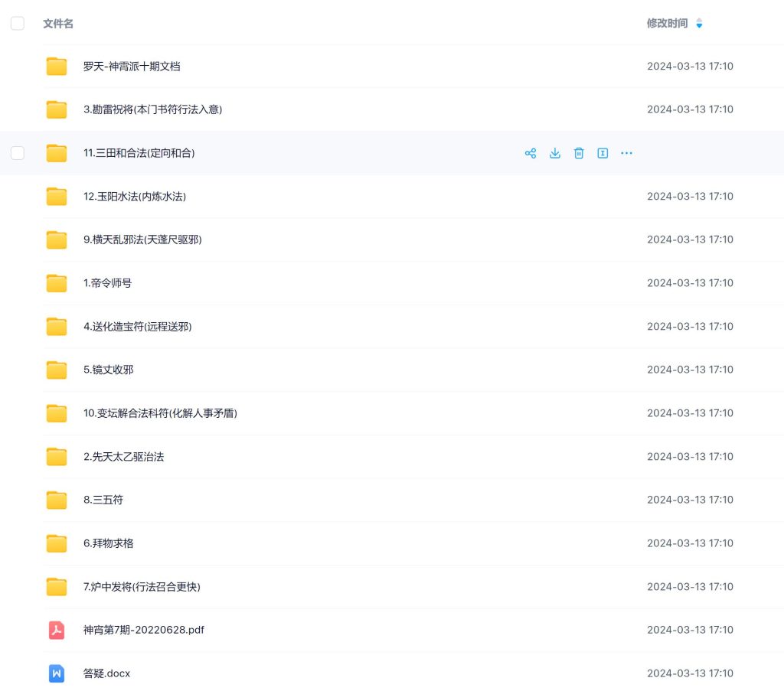Click the share icon in the hovered row
The image size is (784, 691).
click(530, 153)
